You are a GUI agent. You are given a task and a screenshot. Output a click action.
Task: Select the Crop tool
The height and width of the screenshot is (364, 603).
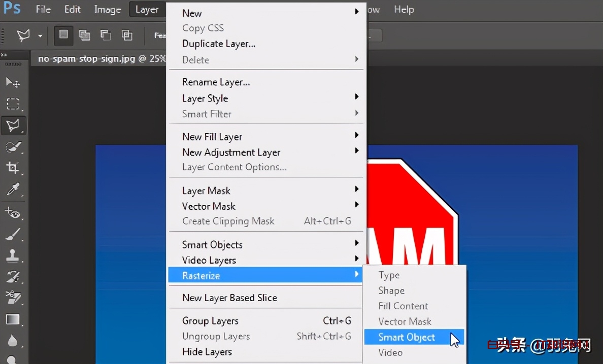[13, 168]
